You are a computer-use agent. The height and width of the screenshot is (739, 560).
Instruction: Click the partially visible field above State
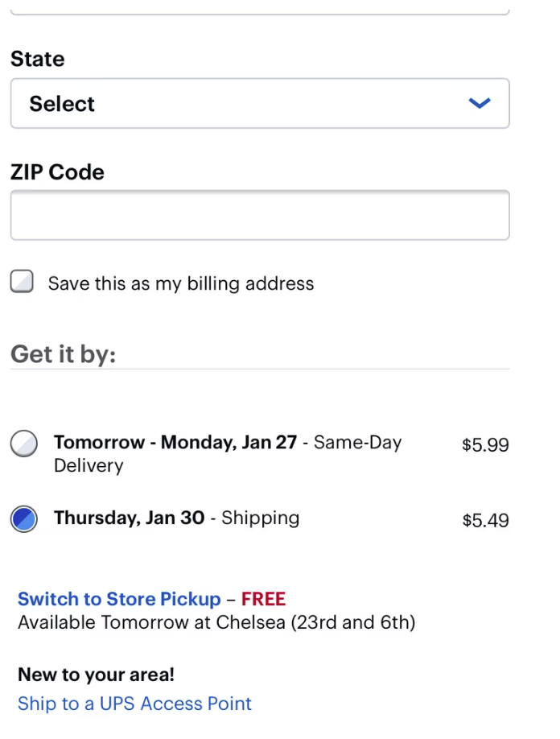pos(259,8)
